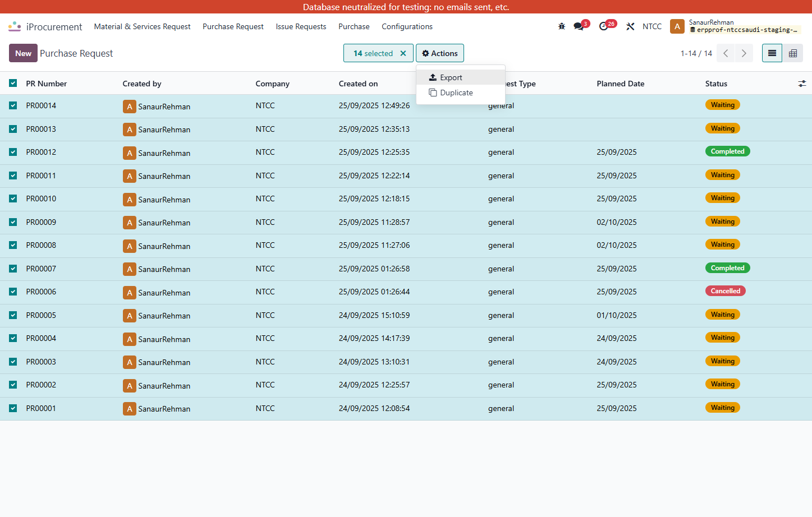The image size is (812, 517).
Task: Open the Issue Requests menu
Action: [x=301, y=26]
